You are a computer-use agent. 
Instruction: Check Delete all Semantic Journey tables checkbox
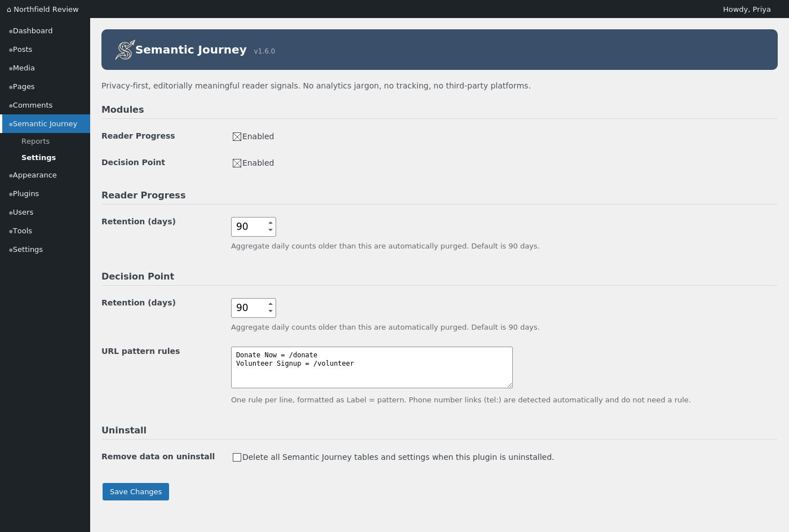(x=237, y=457)
